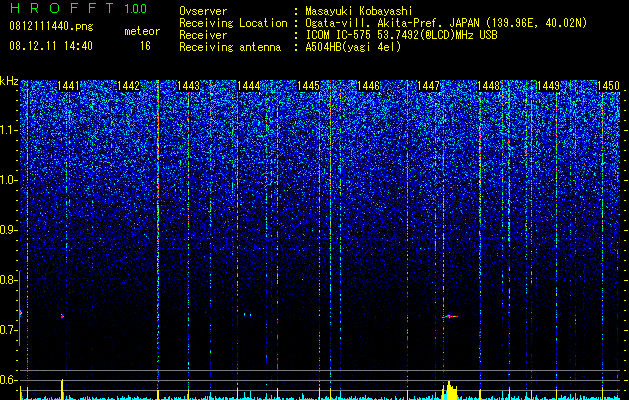The height and width of the screenshot is (400, 629).
Task: Click the 1.1 kHz frequency axis label
Action: pos(9,130)
